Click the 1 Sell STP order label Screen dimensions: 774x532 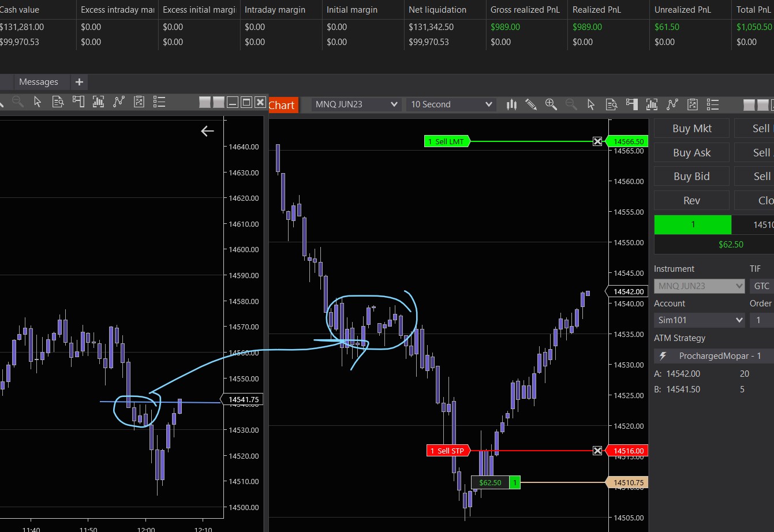pos(448,451)
